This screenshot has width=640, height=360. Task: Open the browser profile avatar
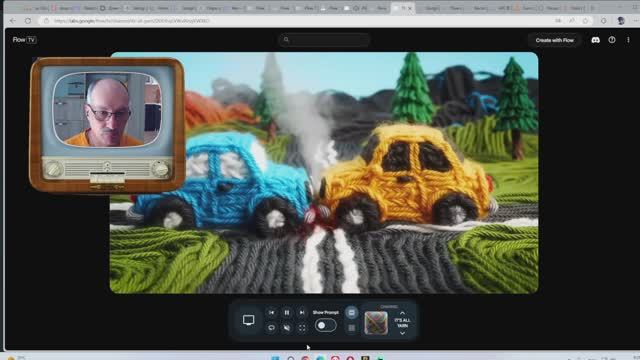pyautogui.click(x=621, y=21)
